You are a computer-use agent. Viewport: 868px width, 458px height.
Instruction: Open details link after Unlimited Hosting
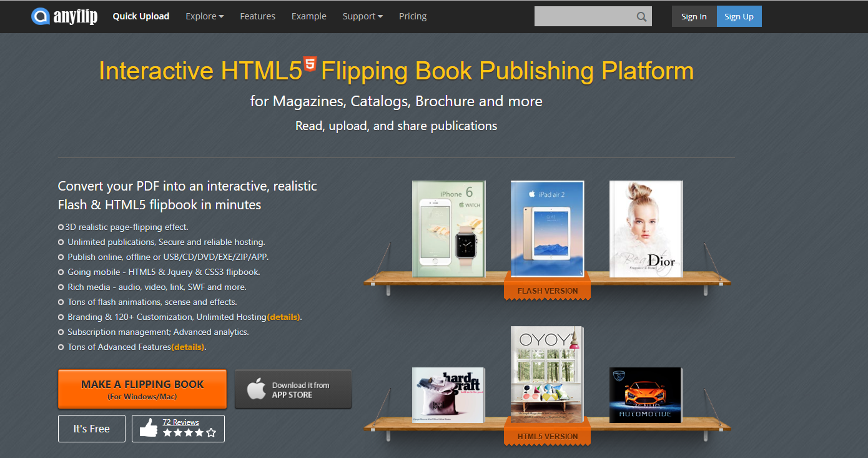tap(284, 317)
